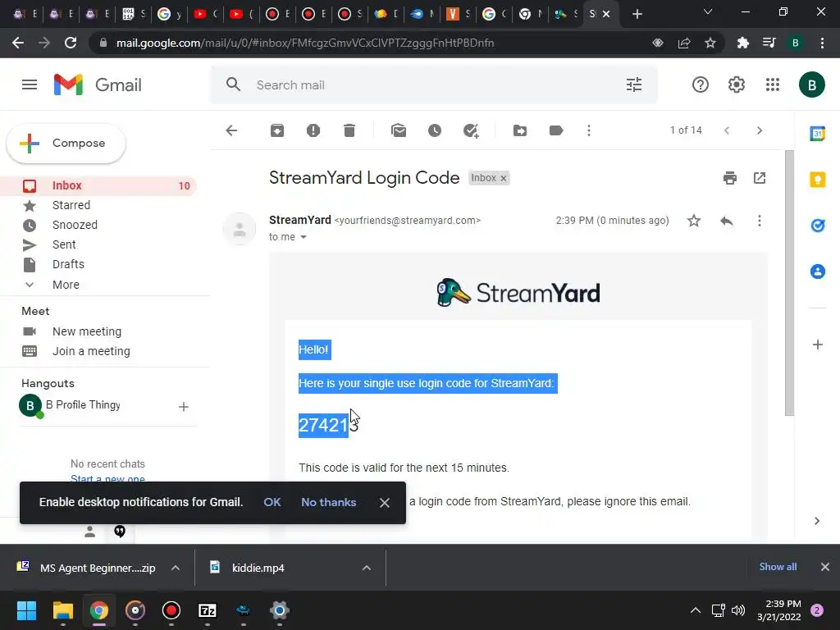The width and height of the screenshot is (840, 630).
Task: Click OK to enable desktop notifications
Action: coord(272,502)
